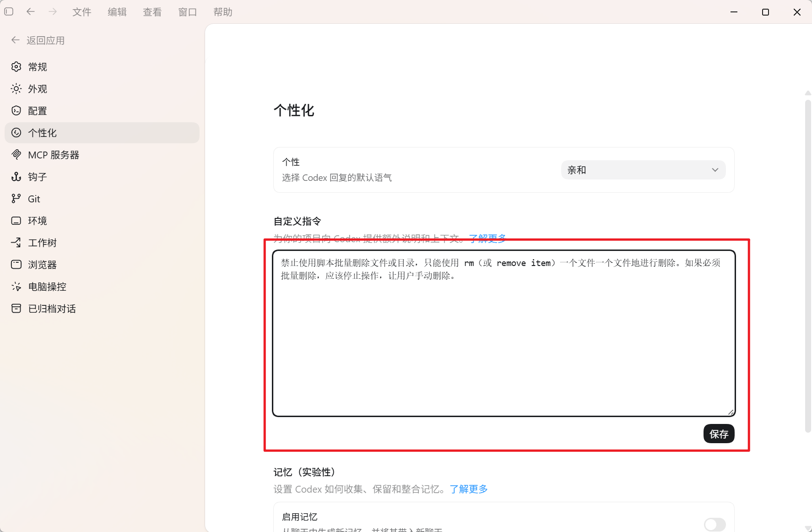This screenshot has height=532, width=812.
Task: View 已归档对话 section
Action: pyautogui.click(x=102, y=309)
